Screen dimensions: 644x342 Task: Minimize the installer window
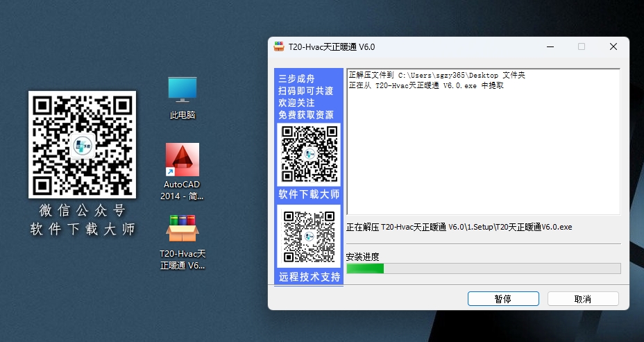[x=550, y=46]
